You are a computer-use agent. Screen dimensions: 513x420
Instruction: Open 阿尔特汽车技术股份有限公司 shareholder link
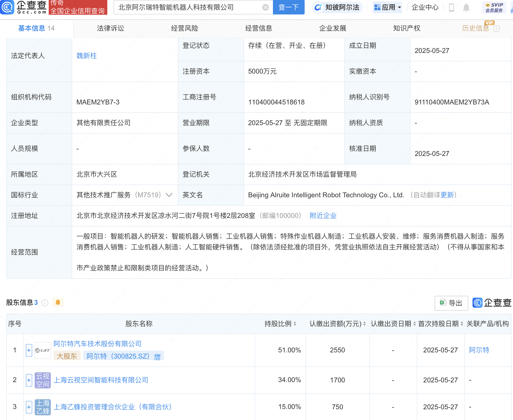coord(97,344)
